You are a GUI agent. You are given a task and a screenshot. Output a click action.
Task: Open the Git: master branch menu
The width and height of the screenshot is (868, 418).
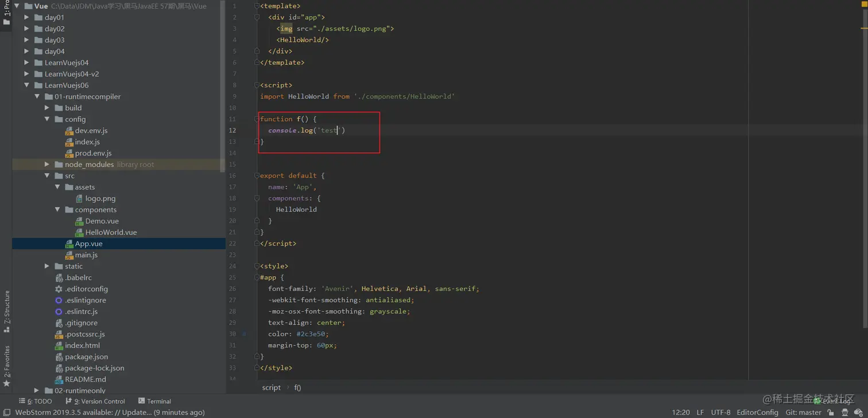point(803,412)
